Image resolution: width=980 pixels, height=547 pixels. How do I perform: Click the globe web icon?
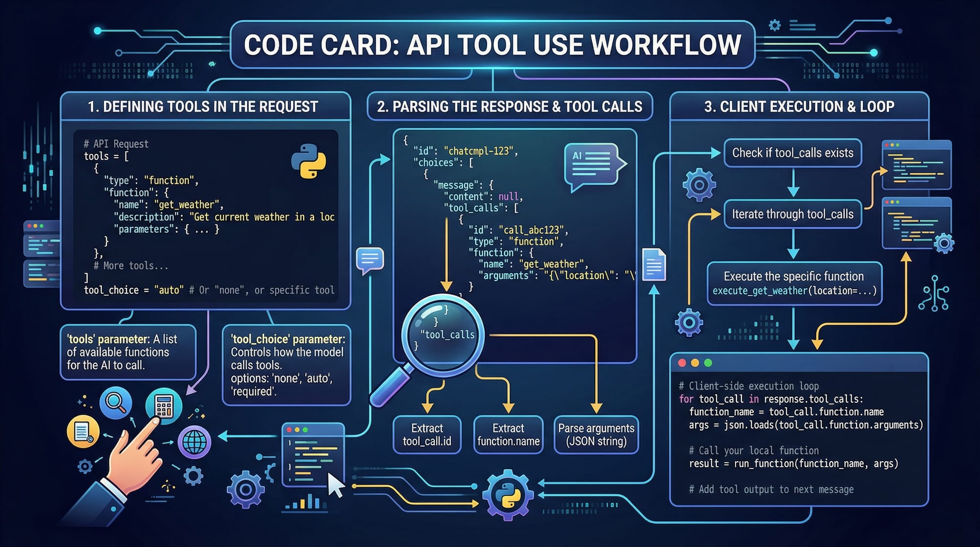click(x=195, y=442)
